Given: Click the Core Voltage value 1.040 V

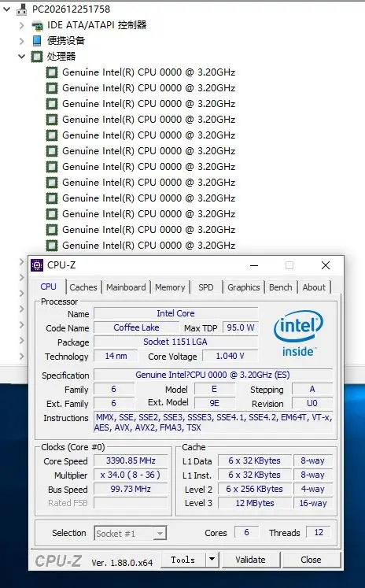Looking at the screenshot, I should click(230, 356).
